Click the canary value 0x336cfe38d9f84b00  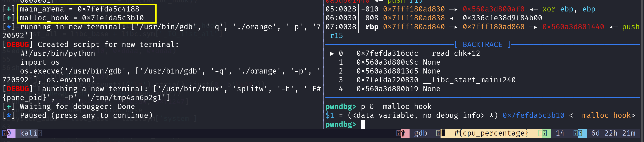503,18
